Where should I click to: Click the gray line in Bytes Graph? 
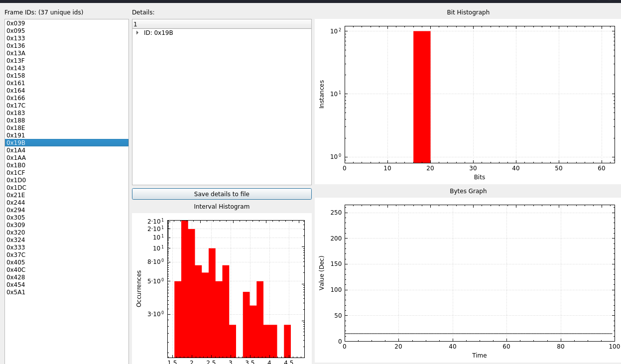pos(478,334)
